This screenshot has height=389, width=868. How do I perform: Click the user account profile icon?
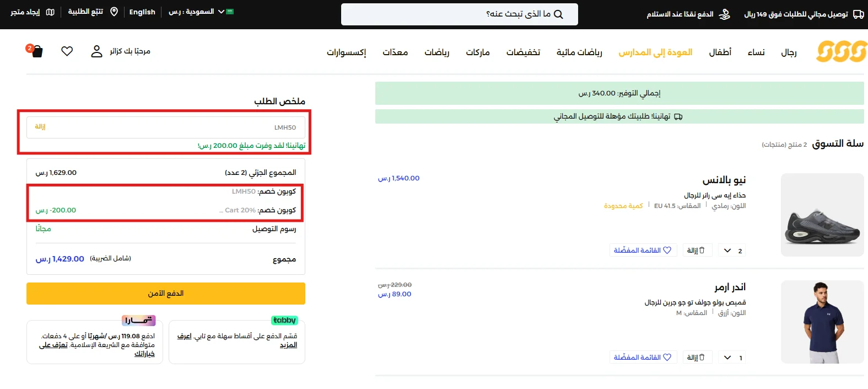[x=96, y=51]
